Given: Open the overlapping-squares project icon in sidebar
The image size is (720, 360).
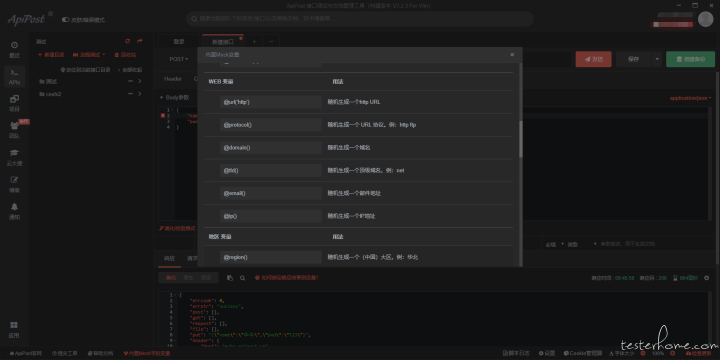Looking at the screenshot, I should [x=14, y=99].
